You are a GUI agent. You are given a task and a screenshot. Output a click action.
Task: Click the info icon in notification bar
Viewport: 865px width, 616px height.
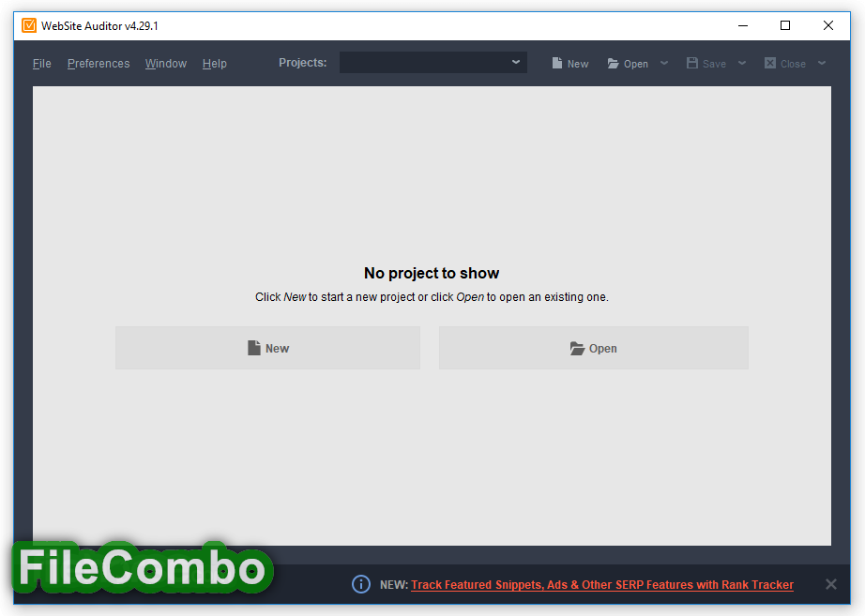(361, 584)
